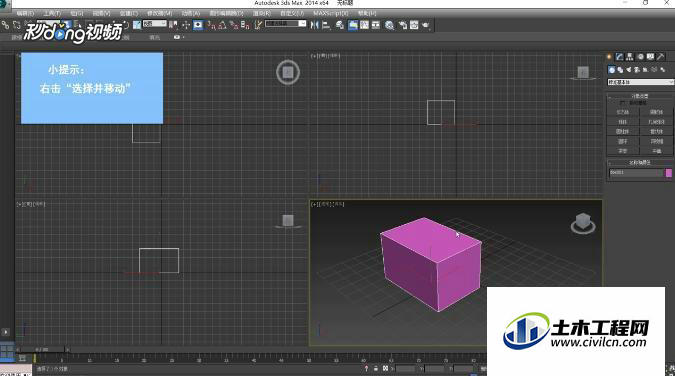Click Use Pivot Point Center icon
Image resolution: width=675 pixels, height=376 pixels.
(173, 25)
